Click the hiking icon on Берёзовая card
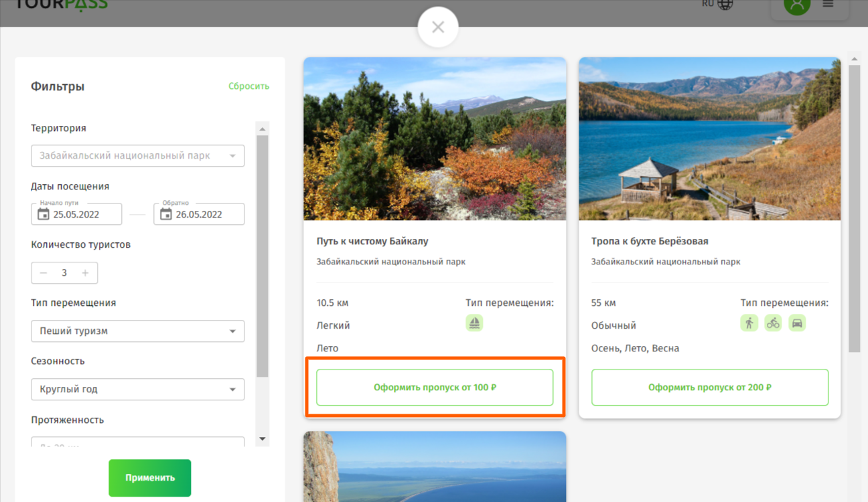The height and width of the screenshot is (502, 868). coord(749,323)
